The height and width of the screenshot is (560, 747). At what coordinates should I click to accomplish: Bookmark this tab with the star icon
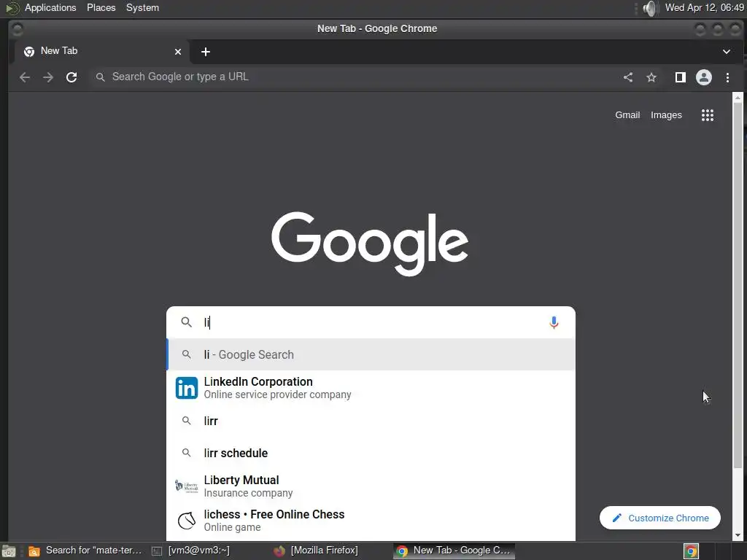click(651, 77)
